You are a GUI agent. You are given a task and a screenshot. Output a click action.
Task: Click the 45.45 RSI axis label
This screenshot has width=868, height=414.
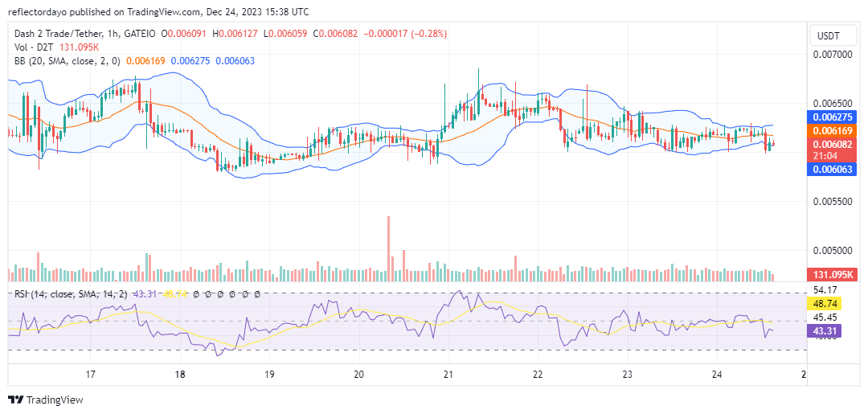click(826, 318)
